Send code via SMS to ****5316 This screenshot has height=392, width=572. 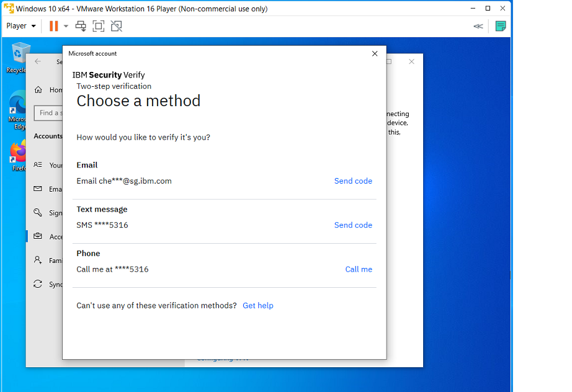click(x=353, y=225)
